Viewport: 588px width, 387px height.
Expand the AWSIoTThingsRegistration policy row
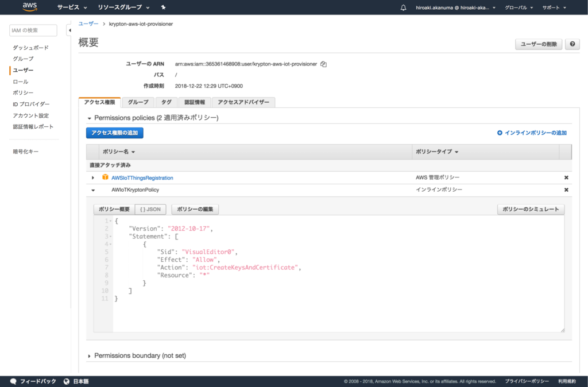pos(93,178)
